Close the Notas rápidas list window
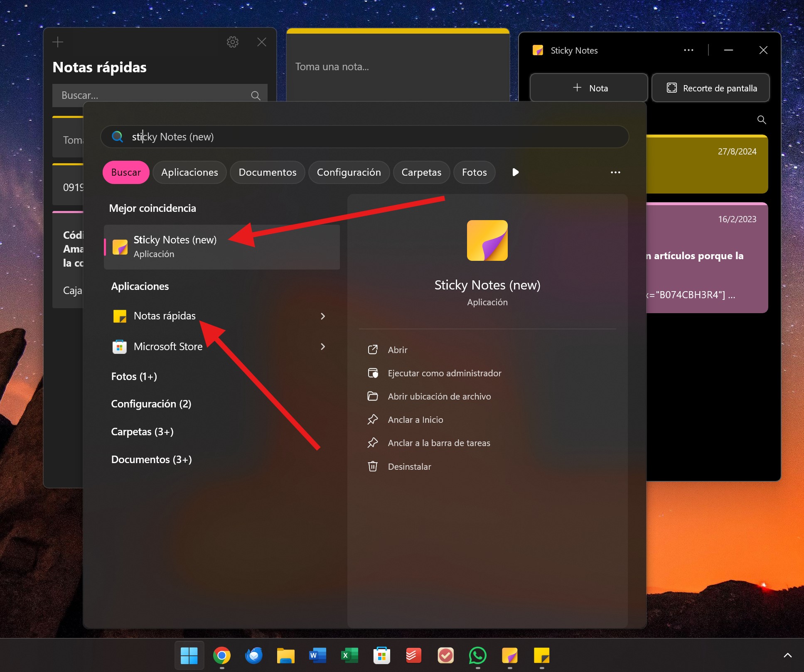Viewport: 804px width, 672px height. click(262, 42)
